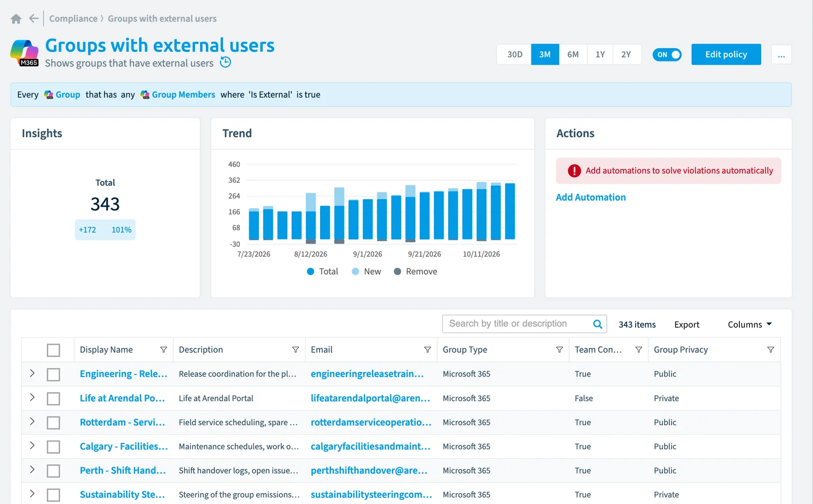
Task: Expand the Rotterdam - Servi... row
Action: click(x=32, y=422)
